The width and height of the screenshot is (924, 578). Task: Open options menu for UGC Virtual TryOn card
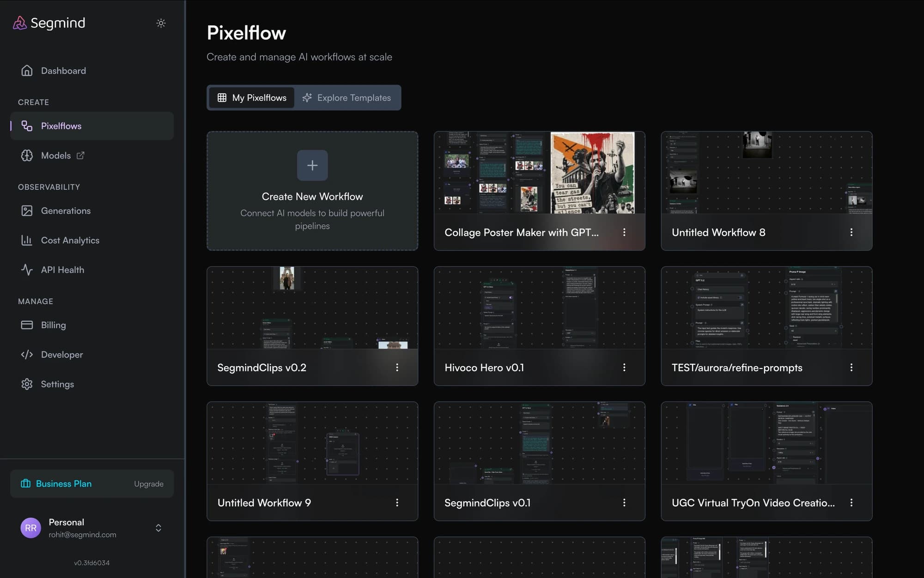click(851, 503)
